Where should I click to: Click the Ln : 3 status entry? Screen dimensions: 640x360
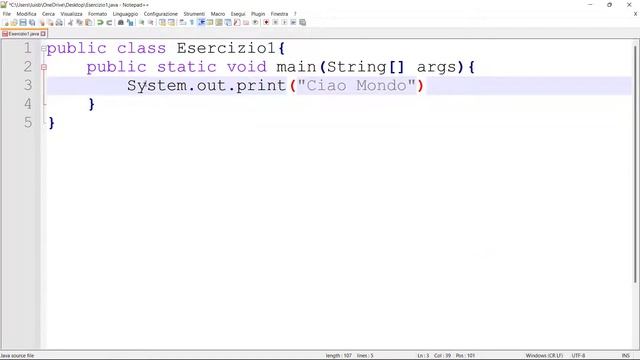coord(423,356)
